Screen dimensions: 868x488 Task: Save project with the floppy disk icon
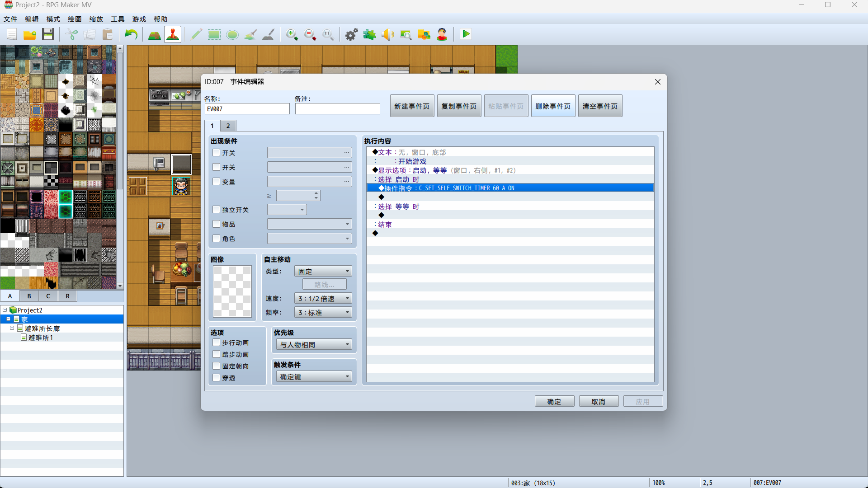[48, 34]
